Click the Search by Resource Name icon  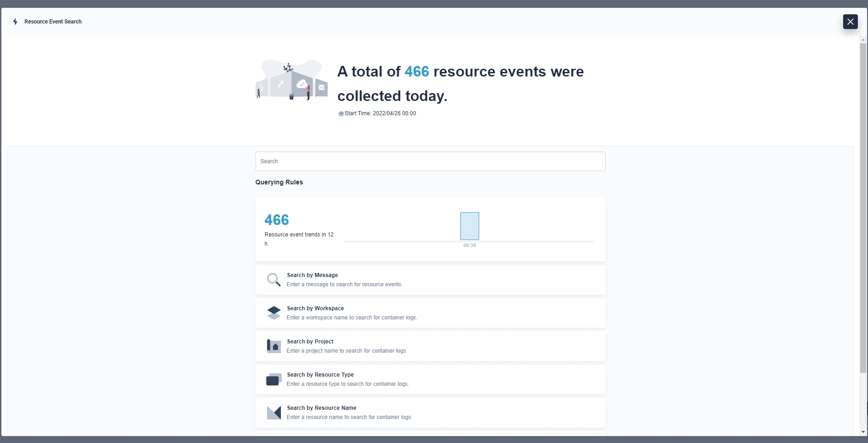point(274,413)
